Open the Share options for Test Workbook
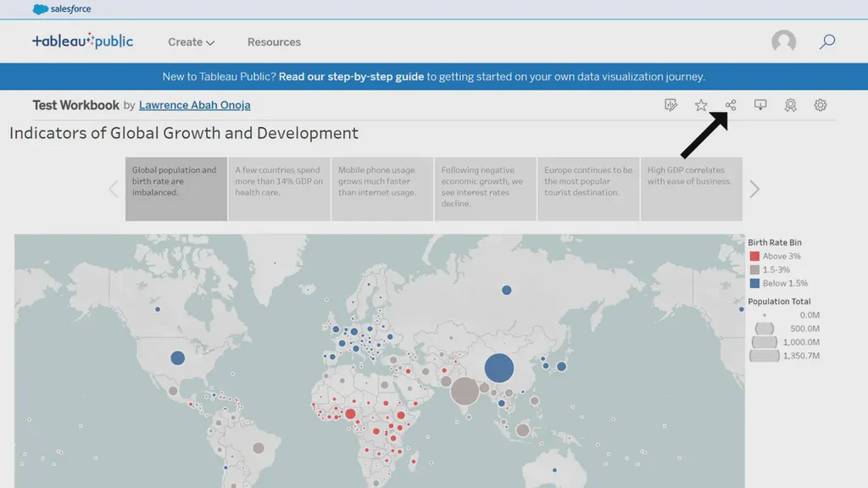The width and height of the screenshot is (868, 488). (731, 104)
